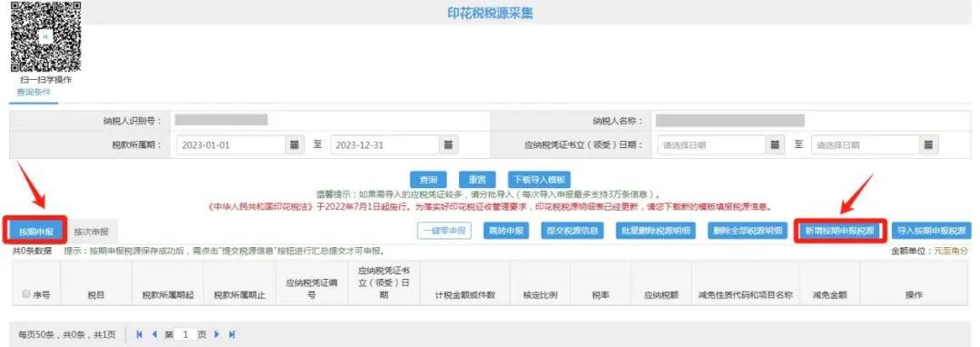Click the first 请选择日期 date field
The height and width of the screenshot is (347, 980).
tap(712, 145)
